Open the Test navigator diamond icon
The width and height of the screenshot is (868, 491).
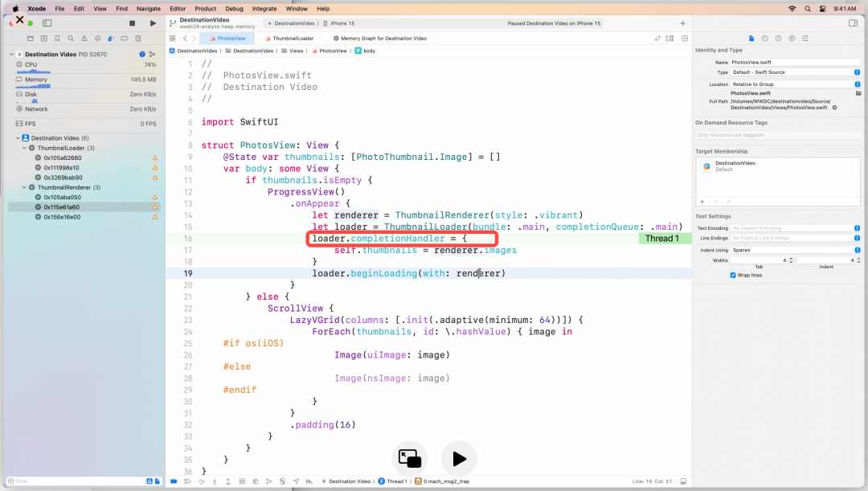pos(97,39)
